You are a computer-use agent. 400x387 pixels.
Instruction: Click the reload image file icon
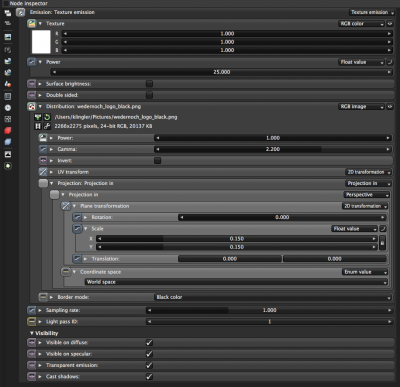pyautogui.click(x=47, y=117)
